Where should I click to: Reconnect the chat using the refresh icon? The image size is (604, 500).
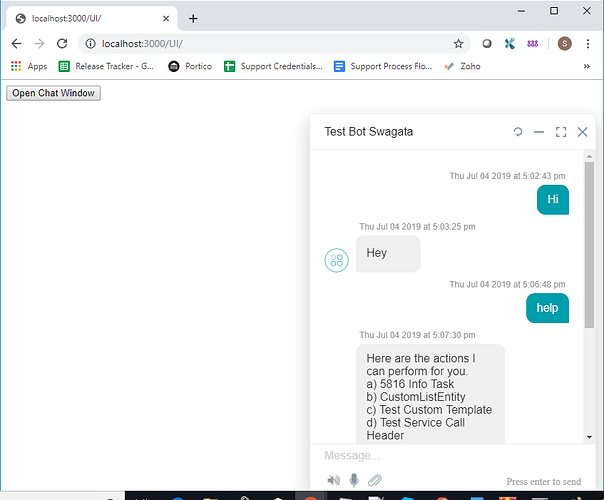click(x=518, y=132)
